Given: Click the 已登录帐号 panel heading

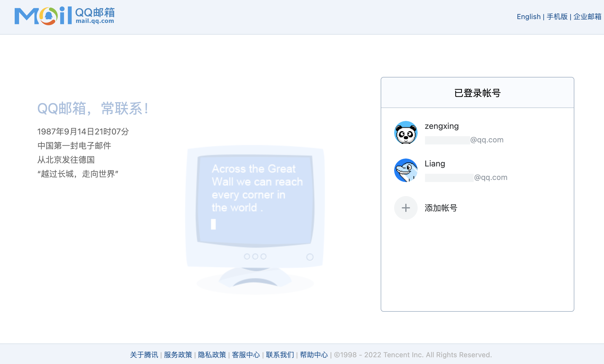Looking at the screenshot, I should point(478,93).
